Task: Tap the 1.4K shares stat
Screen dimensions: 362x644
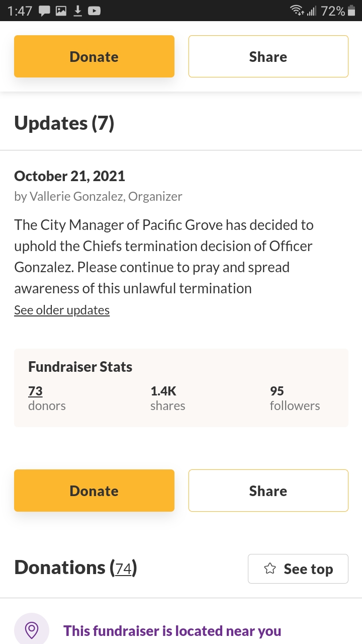Action: click(x=167, y=398)
